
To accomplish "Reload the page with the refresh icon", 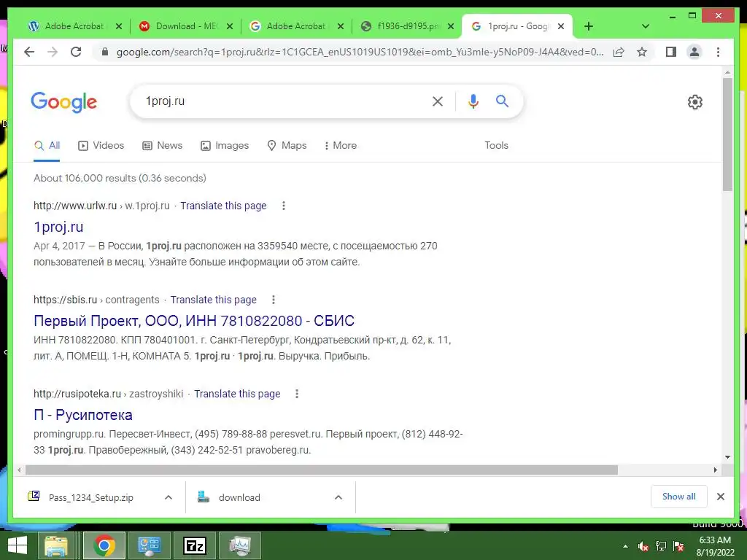I will 76,52.
